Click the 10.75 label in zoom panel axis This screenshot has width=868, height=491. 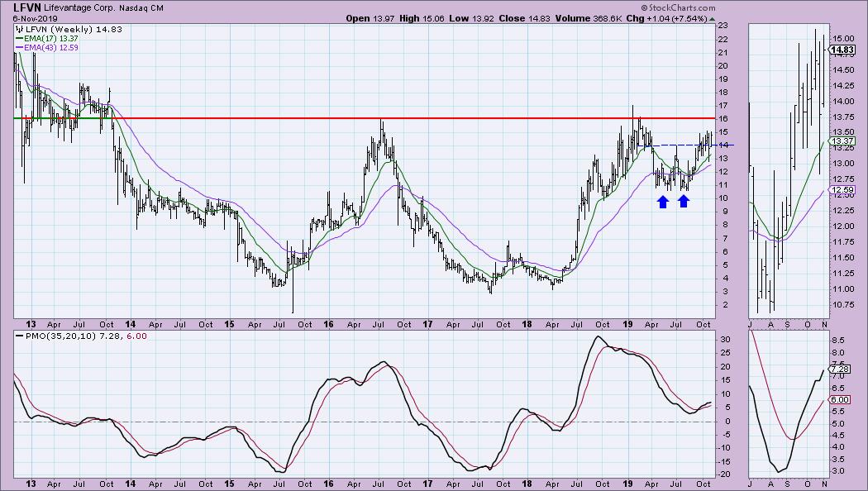click(x=842, y=305)
